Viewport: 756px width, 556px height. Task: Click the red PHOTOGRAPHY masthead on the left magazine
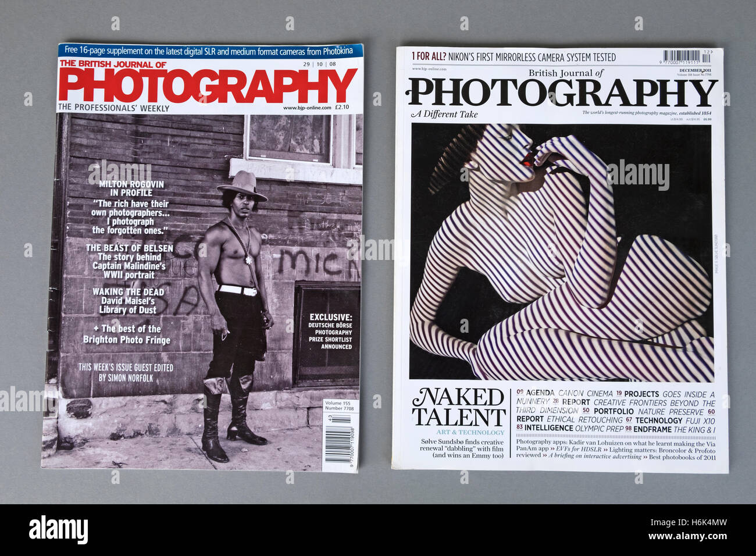coord(208,85)
